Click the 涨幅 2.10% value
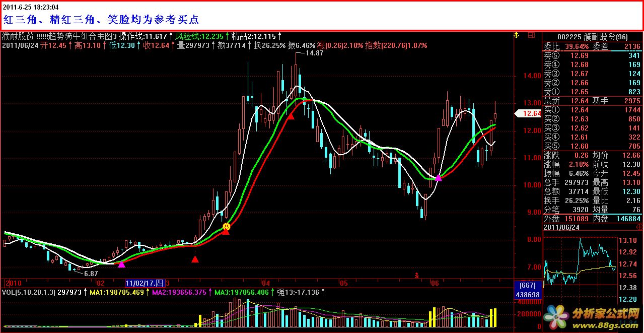 tap(579, 164)
